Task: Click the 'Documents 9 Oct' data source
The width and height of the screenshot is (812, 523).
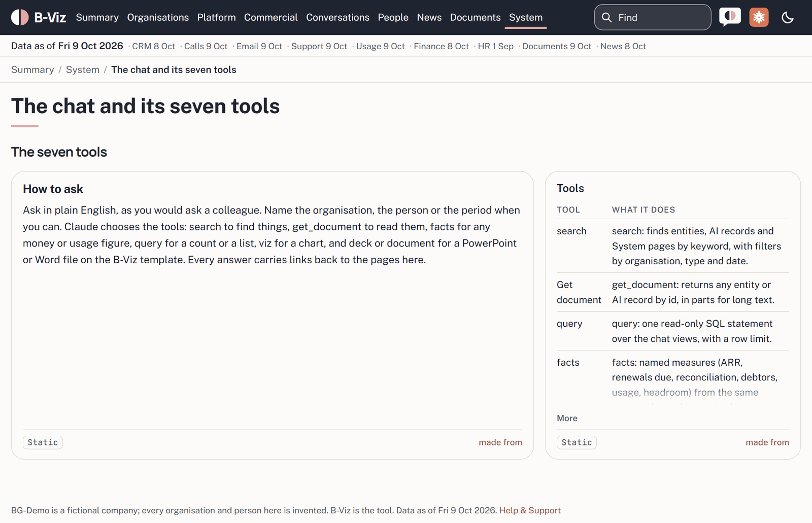Action: tap(557, 46)
